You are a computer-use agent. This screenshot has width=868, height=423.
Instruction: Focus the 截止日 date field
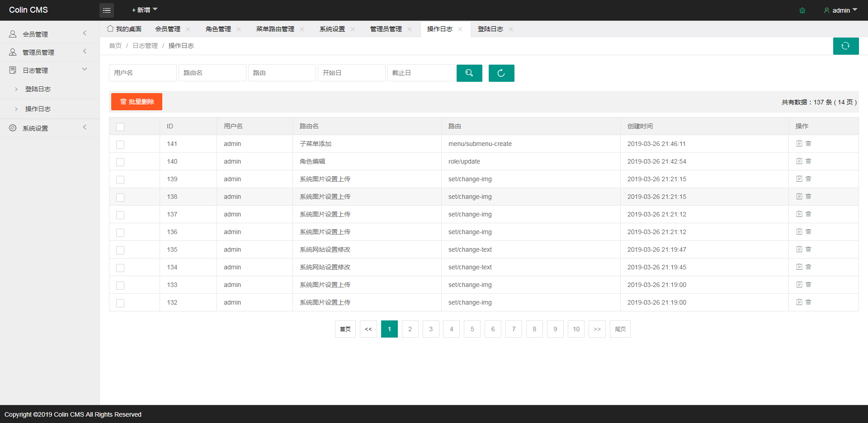tap(421, 73)
